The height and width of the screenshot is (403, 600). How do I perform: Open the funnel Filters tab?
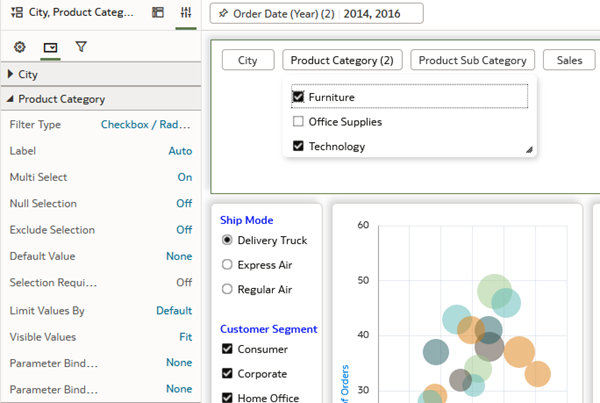click(81, 47)
